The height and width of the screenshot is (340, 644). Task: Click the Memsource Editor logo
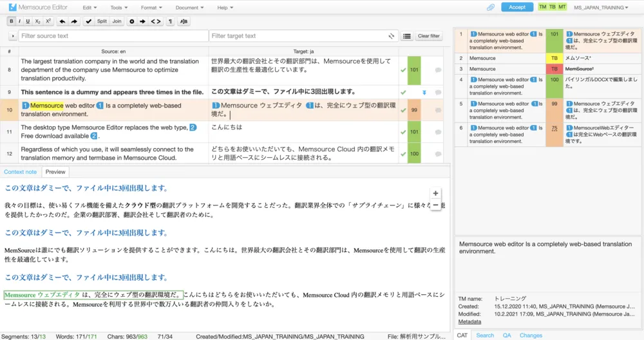point(38,7)
